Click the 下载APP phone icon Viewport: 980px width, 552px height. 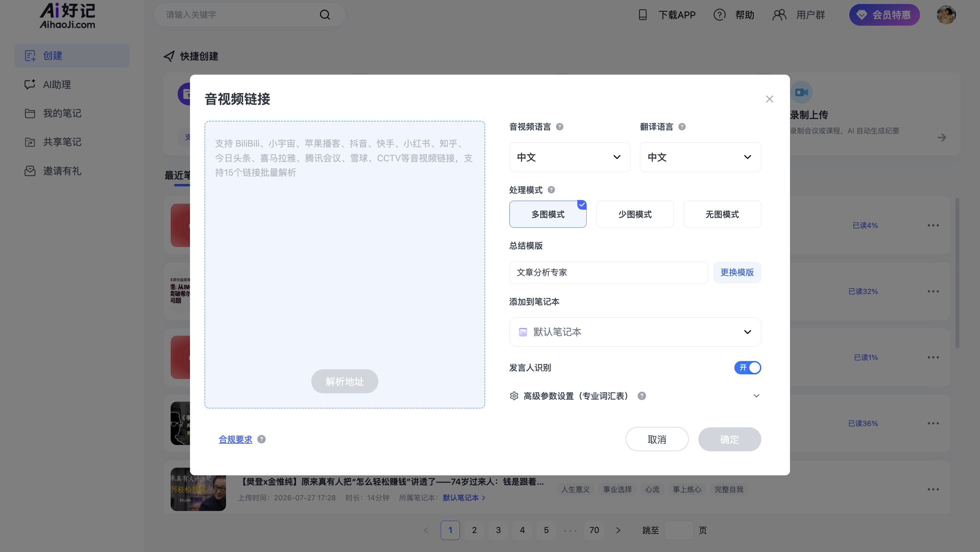643,15
